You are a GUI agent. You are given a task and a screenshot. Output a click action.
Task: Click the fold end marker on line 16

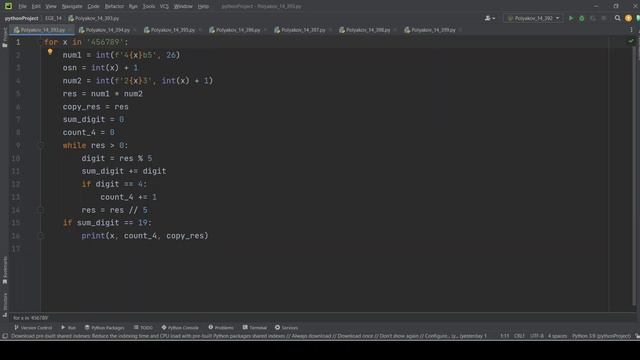pos(41,236)
